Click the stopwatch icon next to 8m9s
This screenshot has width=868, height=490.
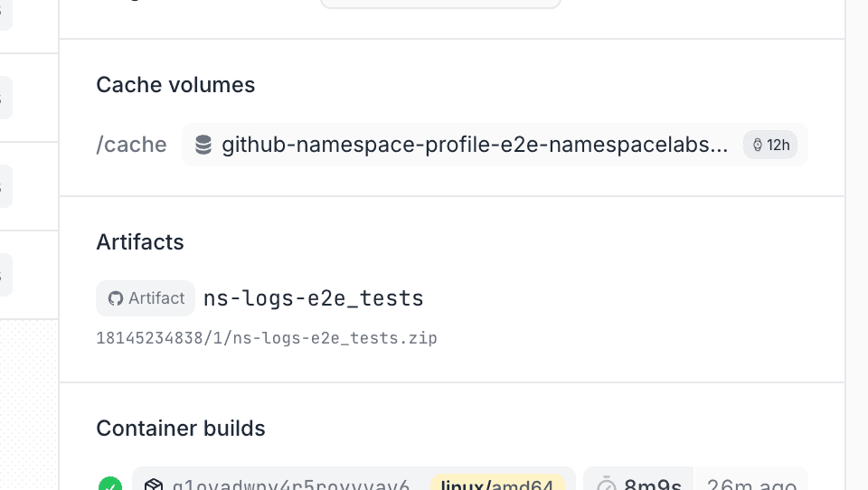pos(607,485)
